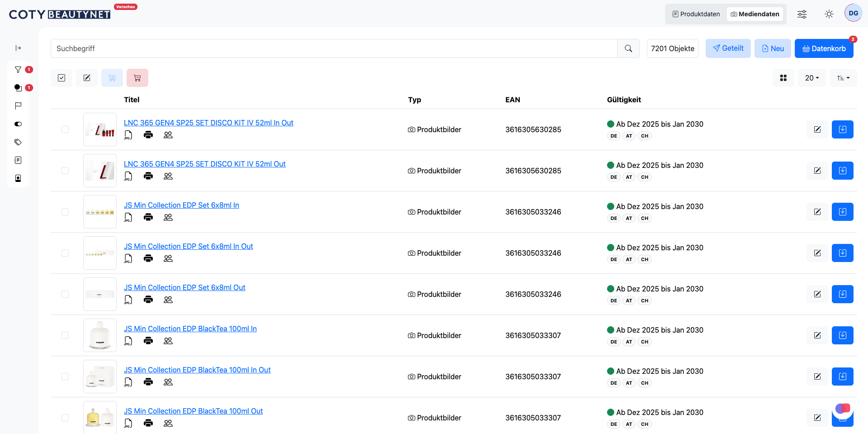Open the flag icon in sidebar

(x=18, y=106)
